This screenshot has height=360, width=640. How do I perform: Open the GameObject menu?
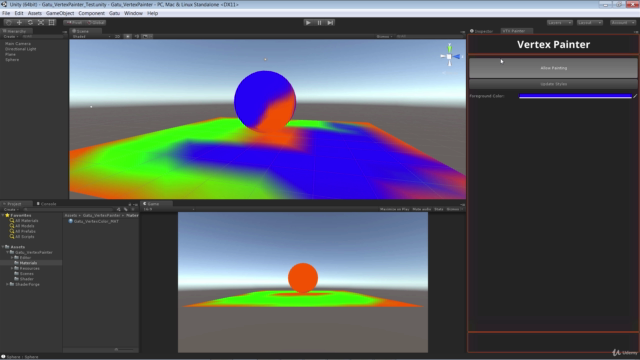point(60,13)
